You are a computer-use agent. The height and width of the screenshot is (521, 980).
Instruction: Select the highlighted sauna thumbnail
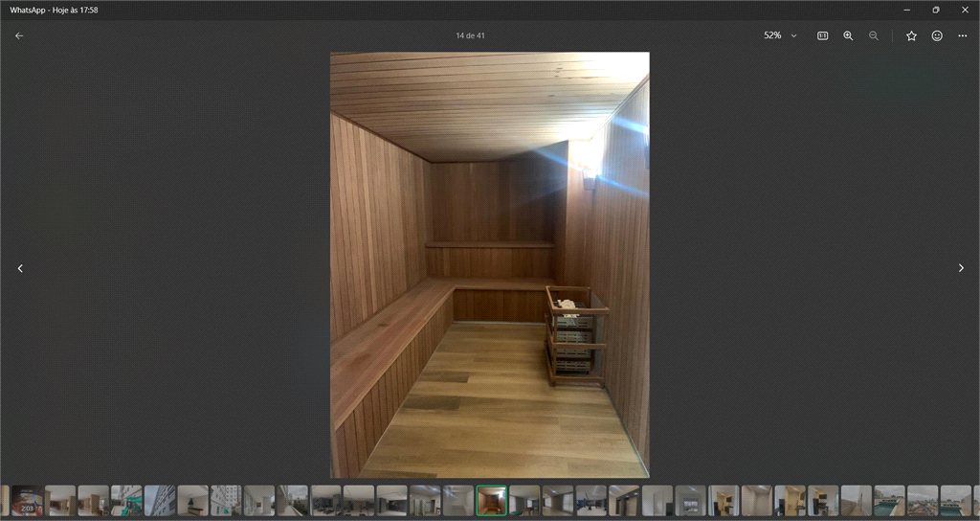tap(491, 500)
